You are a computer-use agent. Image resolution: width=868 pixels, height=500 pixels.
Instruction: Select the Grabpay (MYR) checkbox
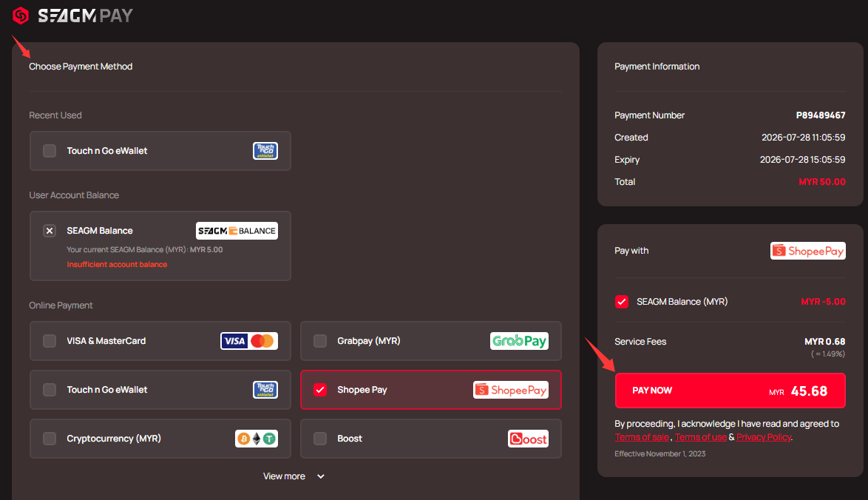(320, 341)
